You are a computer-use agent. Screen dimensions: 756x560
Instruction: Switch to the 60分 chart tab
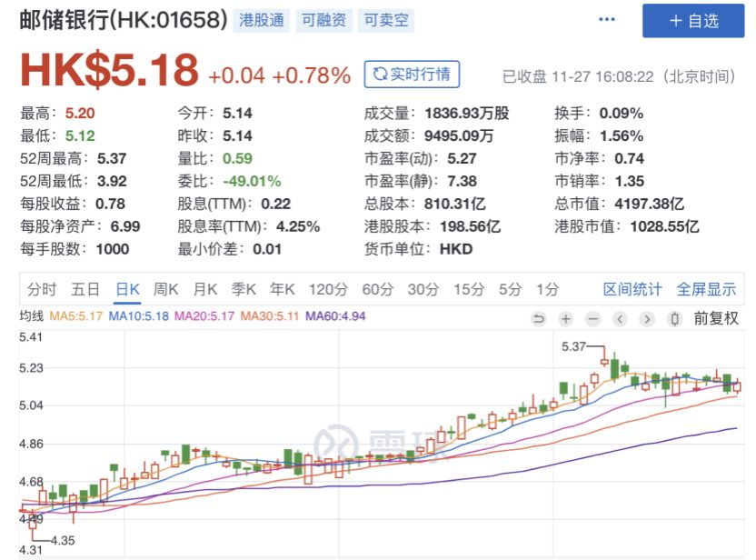(378, 289)
